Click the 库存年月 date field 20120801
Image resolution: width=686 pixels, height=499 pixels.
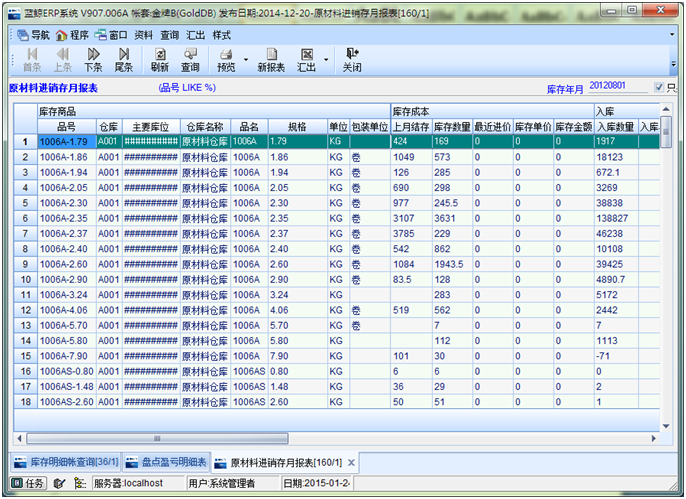618,86
